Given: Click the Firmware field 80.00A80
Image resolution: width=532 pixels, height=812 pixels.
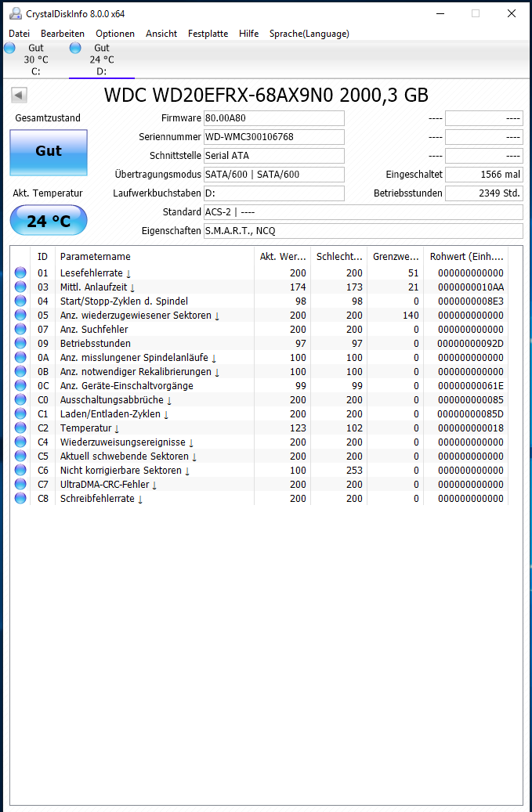Looking at the screenshot, I should [274, 118].
